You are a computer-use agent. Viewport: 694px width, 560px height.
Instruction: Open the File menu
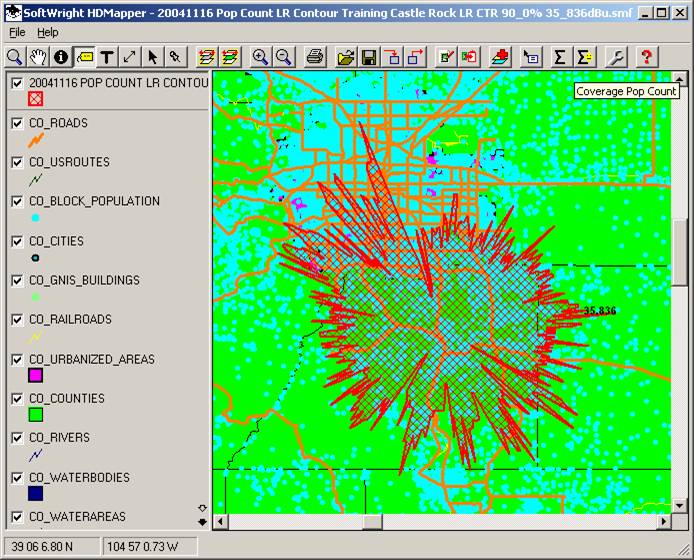coord(17,32)
